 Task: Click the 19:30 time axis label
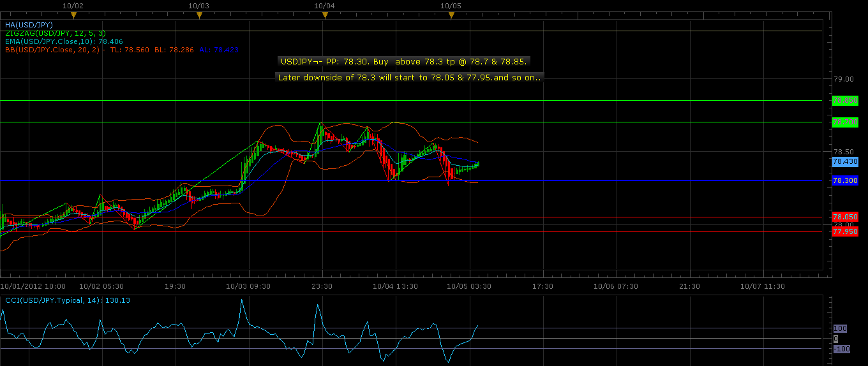175,286
